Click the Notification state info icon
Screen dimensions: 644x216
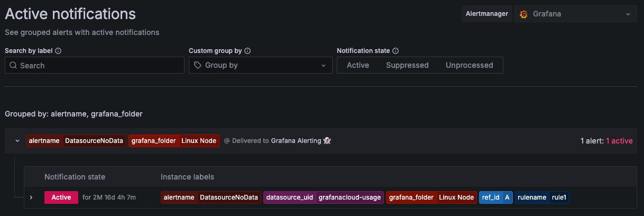(395, 51)
